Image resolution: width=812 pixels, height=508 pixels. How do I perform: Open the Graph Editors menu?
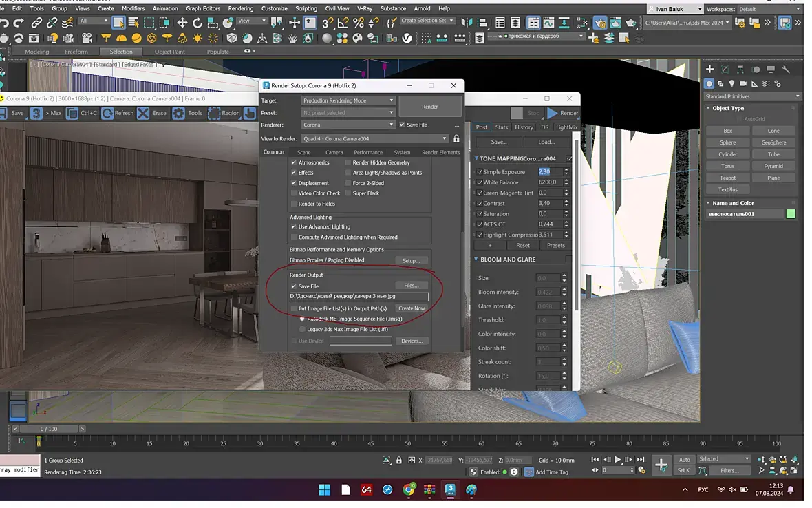coord(203,8)
